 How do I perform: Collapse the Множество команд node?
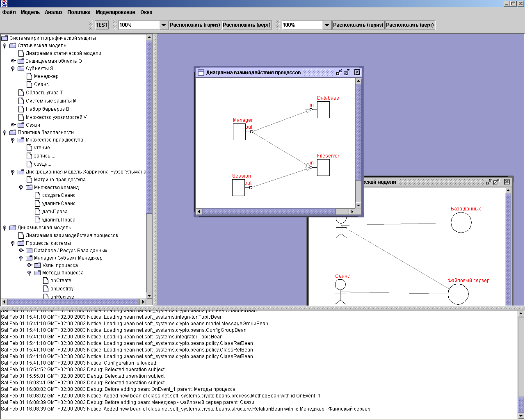pyautogui.click(x=21, y=187)
